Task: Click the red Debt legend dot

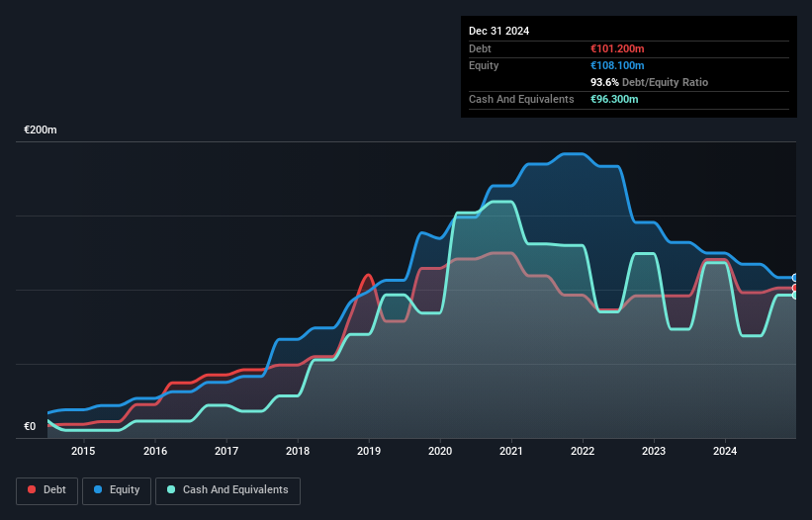Action: click(32, 489)
